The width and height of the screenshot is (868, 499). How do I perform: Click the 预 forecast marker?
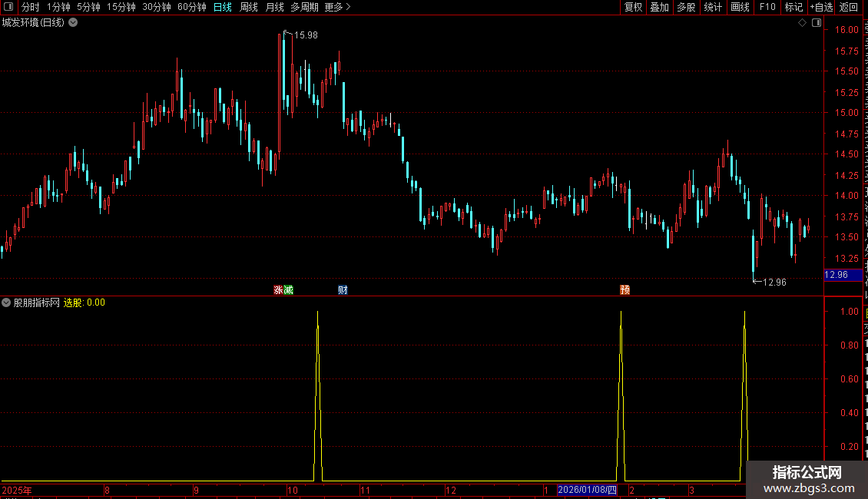pos(625,290)
